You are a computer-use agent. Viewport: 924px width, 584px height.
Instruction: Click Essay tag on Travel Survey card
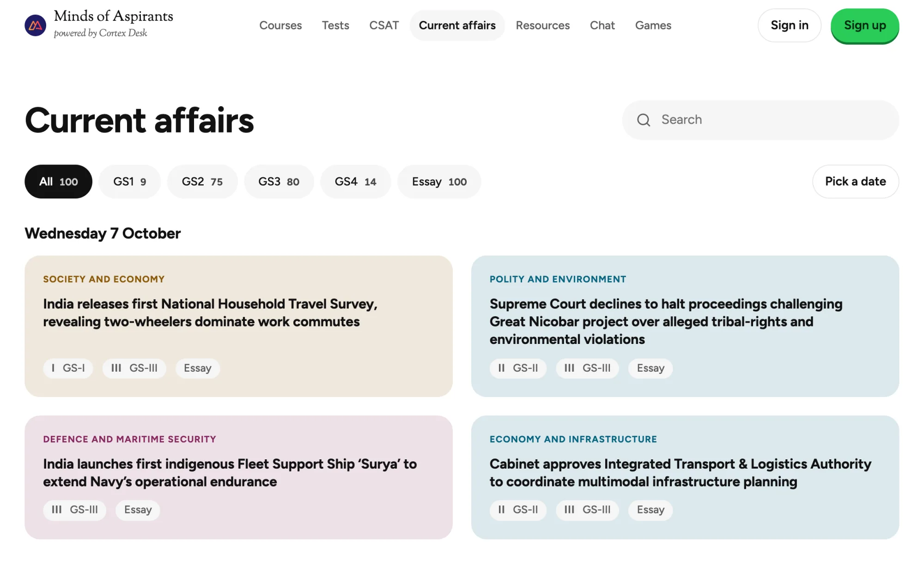(x=197, y=368)
